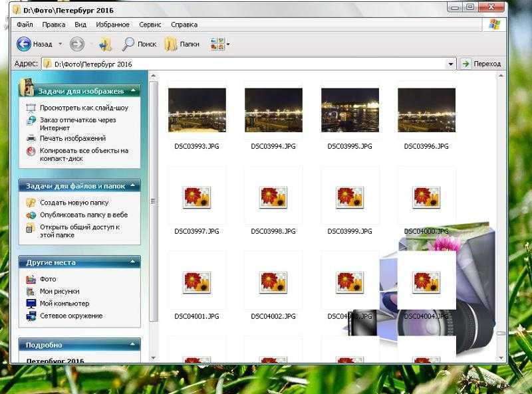Select thumbnail DSC03995.JPG
The height and width of the screenshot is (394, 532).
point(350,110)
